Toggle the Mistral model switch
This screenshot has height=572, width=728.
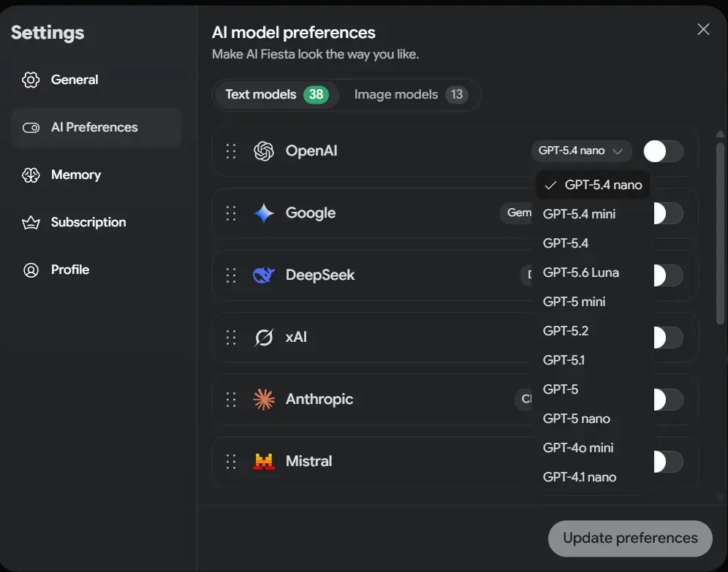point(668,462)
